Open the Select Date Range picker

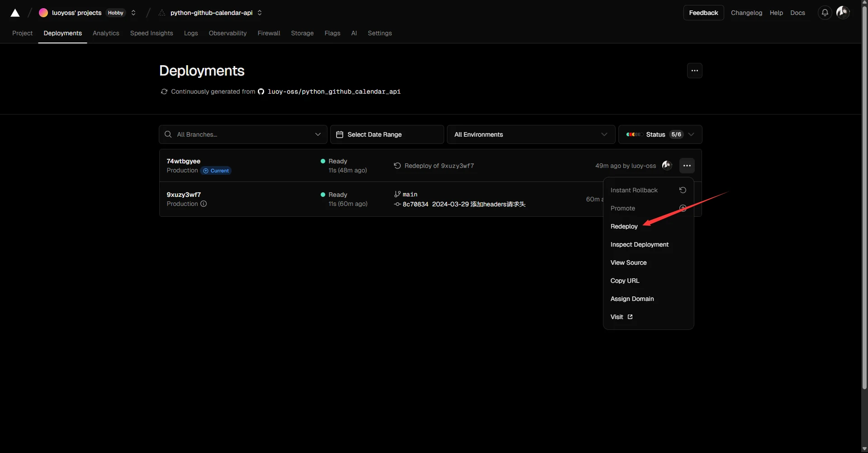[x=387, y=134]
